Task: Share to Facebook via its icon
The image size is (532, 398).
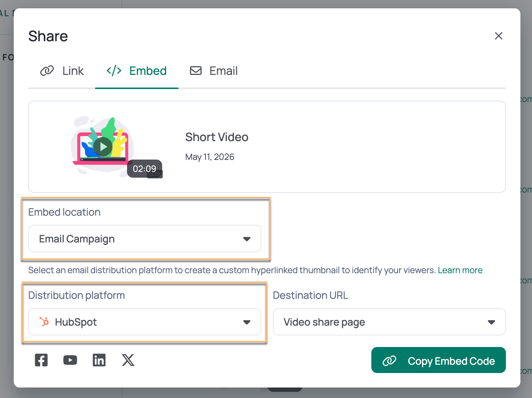Action: [41, 360]
